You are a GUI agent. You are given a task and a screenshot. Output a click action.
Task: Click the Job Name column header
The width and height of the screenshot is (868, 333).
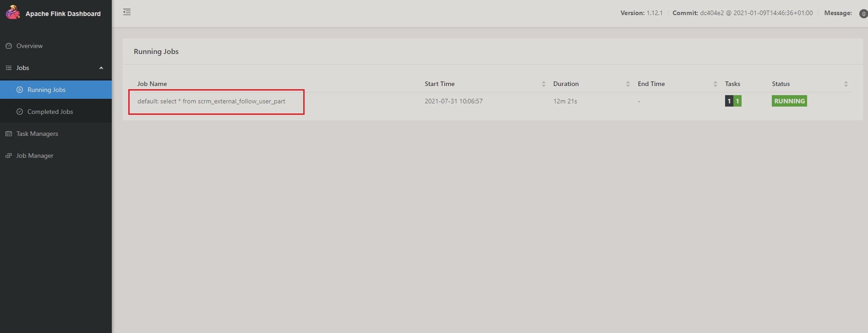coord(152,84)
